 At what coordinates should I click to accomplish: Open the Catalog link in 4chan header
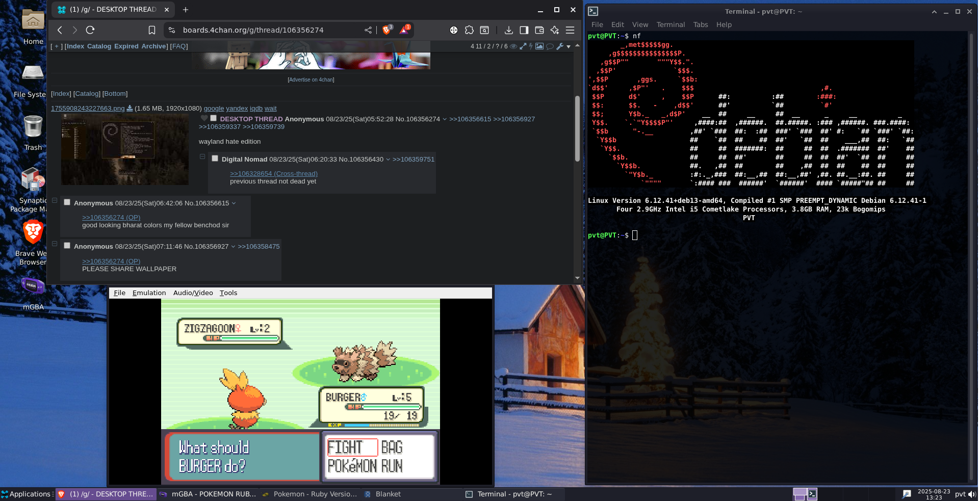tap(99, 46)
